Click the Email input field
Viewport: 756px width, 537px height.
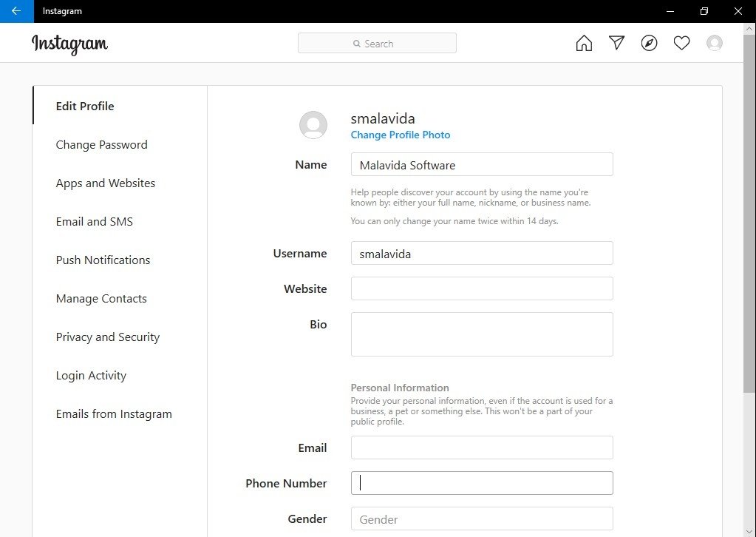tap(482, 447)
